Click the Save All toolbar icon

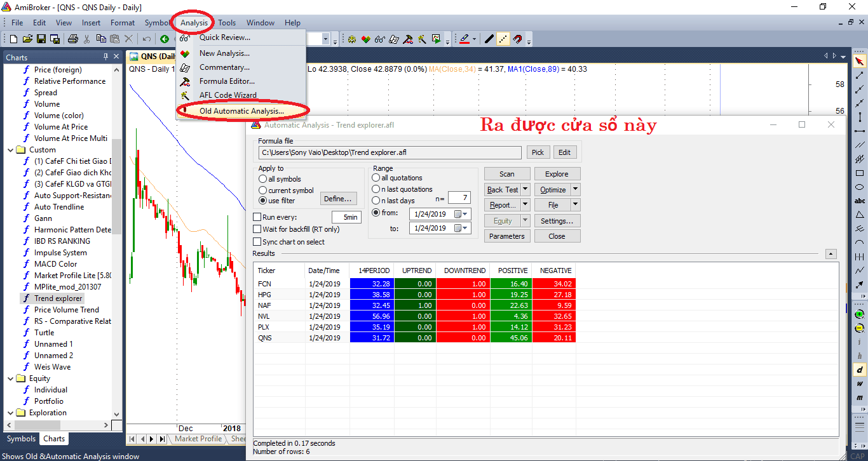pyautogui.click(x=55, y=39)
